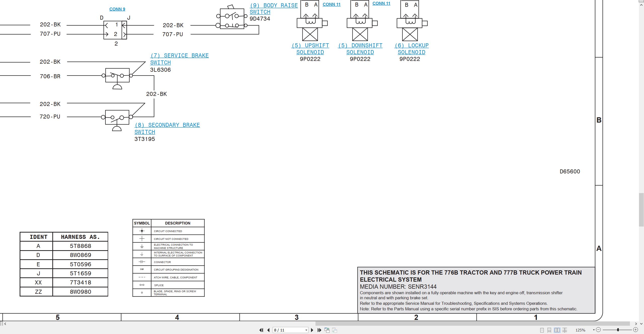
Task: Click the CIRCUIT GROUPING DESIGNATION legend row
Action: 169,270
